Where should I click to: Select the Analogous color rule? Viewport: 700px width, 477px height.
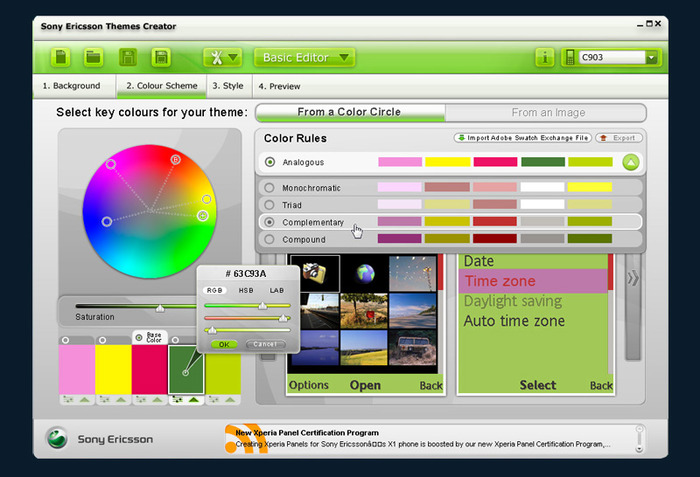[270, 162]
